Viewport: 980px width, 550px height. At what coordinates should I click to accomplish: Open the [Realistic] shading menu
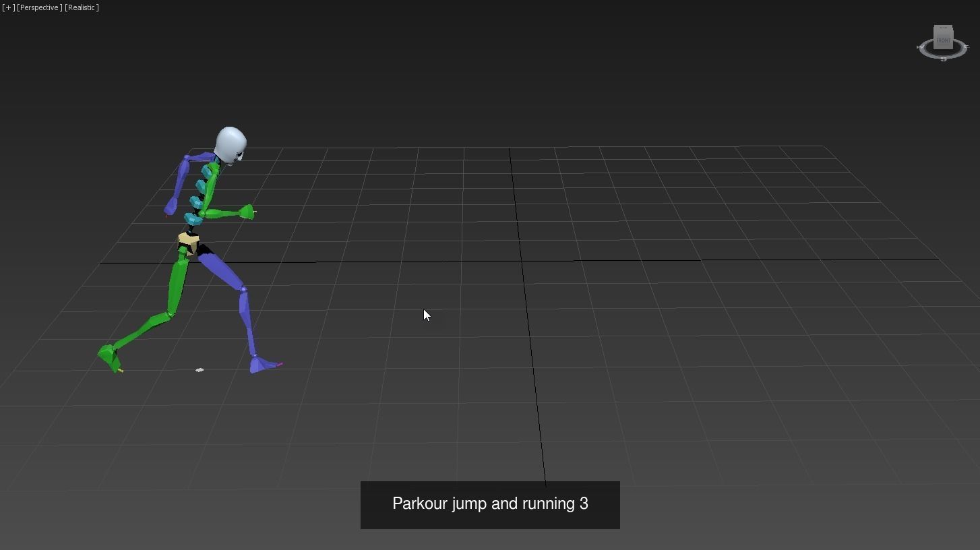pos(82,7)
